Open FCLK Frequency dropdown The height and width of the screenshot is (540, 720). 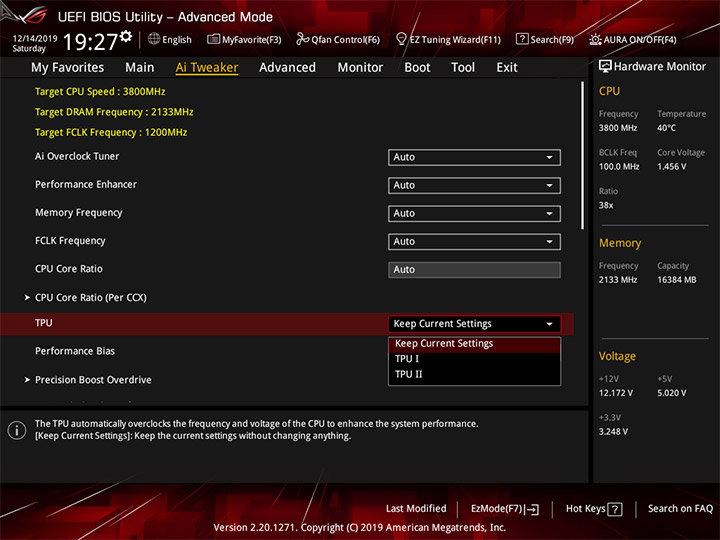coord(474,242)
